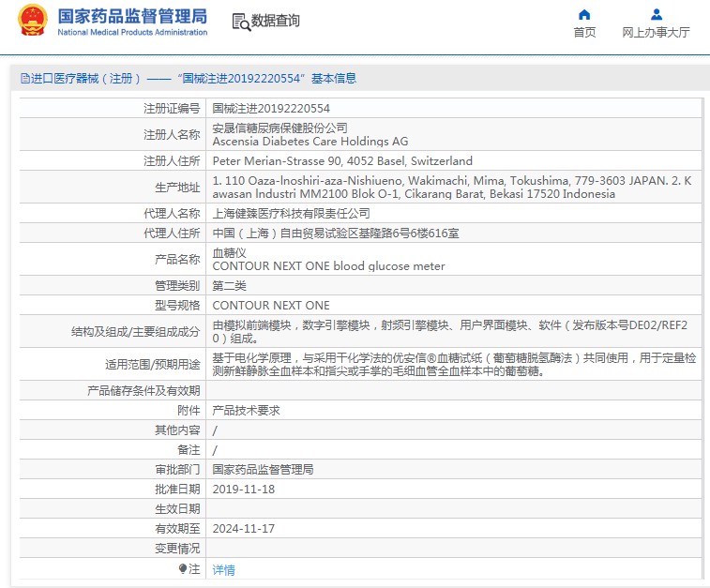Select product name 血糖仪
710x588 pixels.
click(229, 252)
